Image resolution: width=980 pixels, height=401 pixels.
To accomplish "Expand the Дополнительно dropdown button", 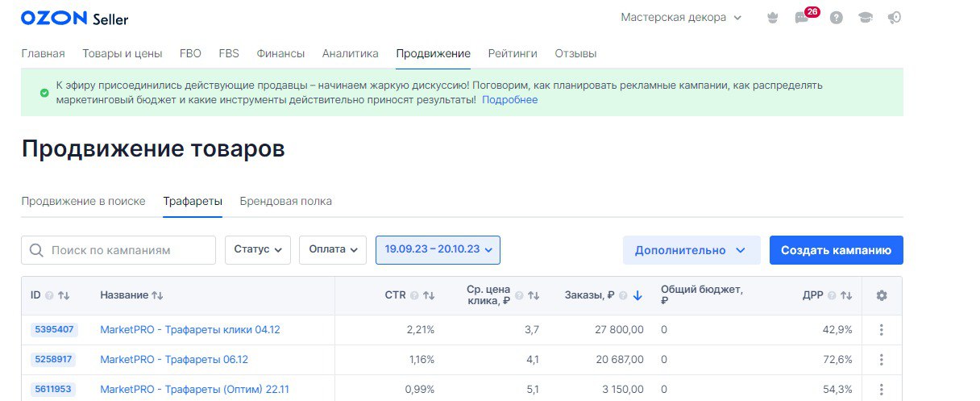I will pyautogui.click(x=691, y=250).
